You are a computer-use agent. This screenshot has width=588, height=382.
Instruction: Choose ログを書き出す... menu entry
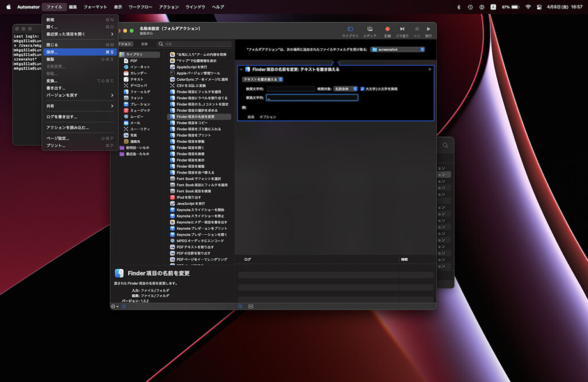point(80,117)
